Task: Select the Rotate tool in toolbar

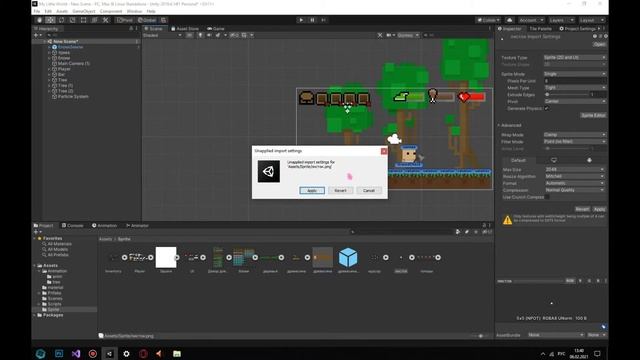Action: click(x=61, y=20)
